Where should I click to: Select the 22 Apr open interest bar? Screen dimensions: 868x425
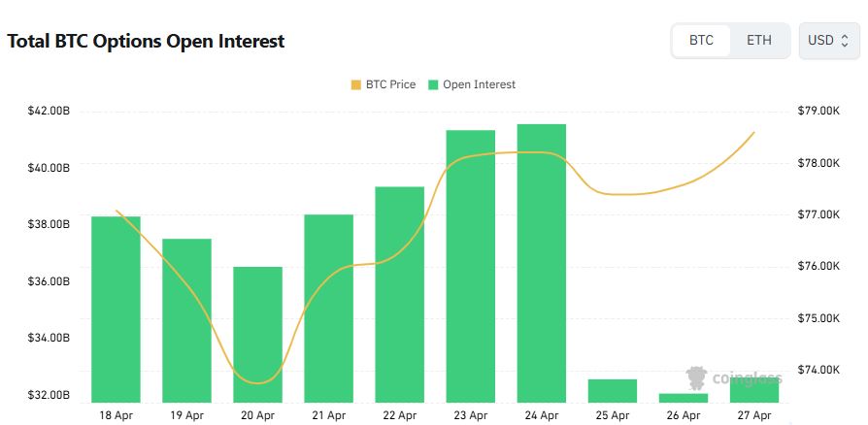pos(400,294)
